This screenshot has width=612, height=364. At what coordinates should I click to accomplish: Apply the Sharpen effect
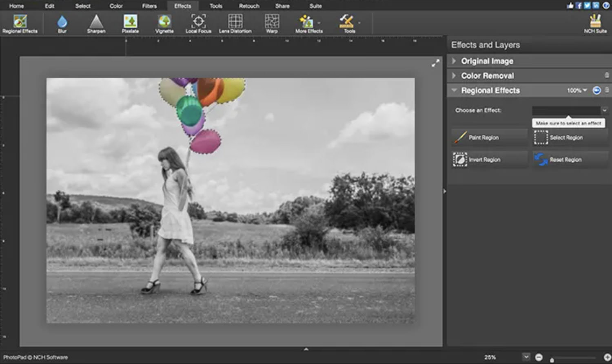96,24
